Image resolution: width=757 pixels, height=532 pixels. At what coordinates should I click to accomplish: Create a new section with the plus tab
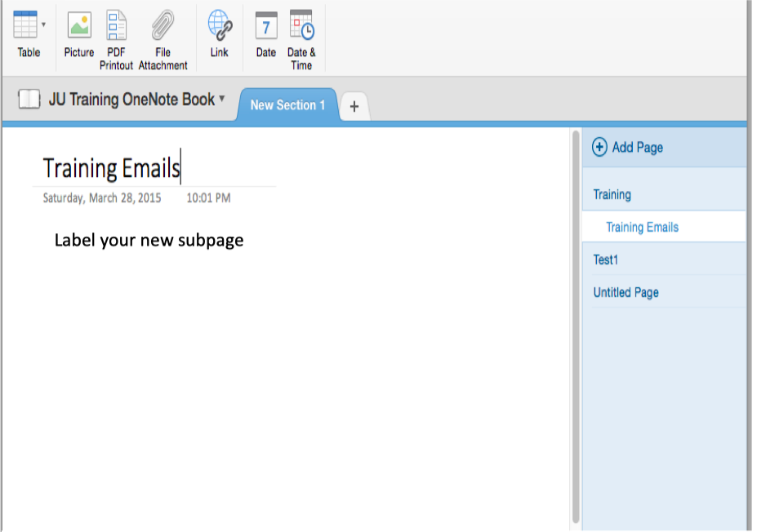coord(354,105)
